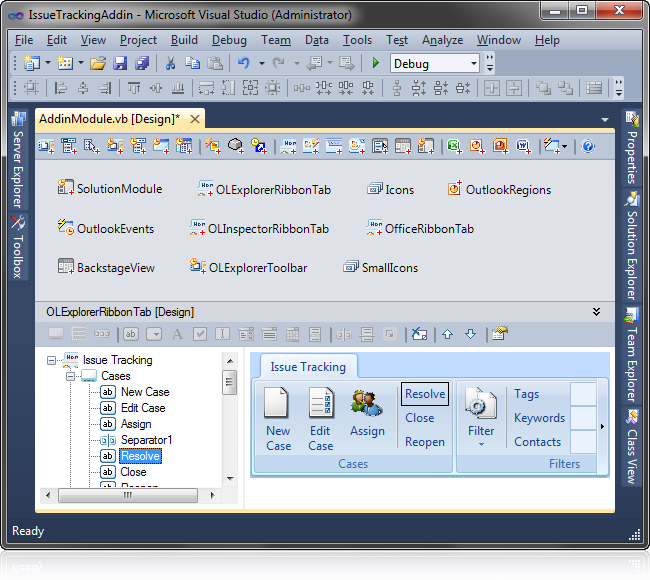The width and height of the screenshot is (650, 580).
Task: Select the OLExplorerRibbonTab component
Action: 264,189
